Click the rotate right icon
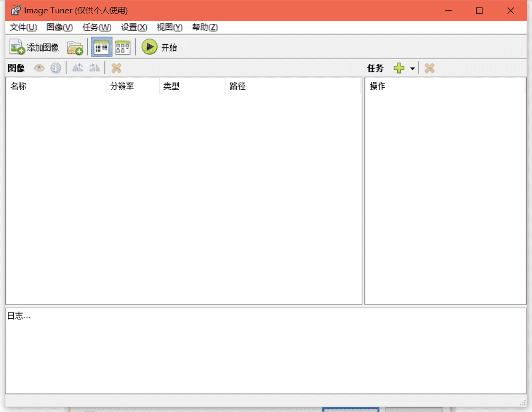532x412 pixels. [94, 68]
